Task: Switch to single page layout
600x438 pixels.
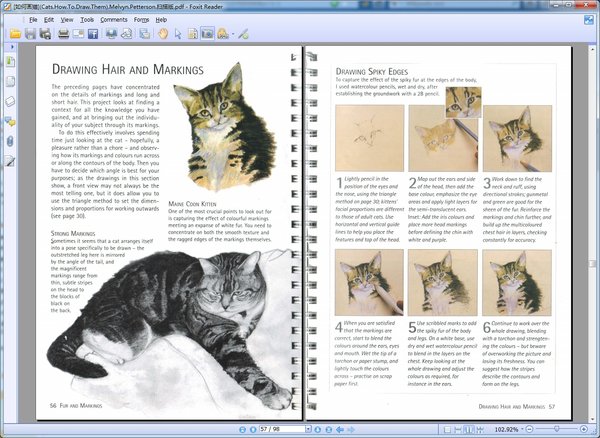Action: [x=447, y=430]
